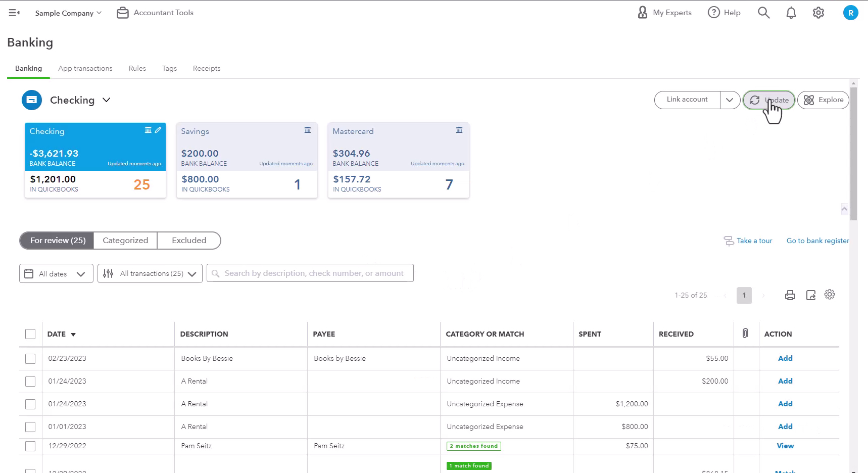Print the transaction list
Image resolution: width=868 pixels, height=473 pixels.
[x=790, y=295]
